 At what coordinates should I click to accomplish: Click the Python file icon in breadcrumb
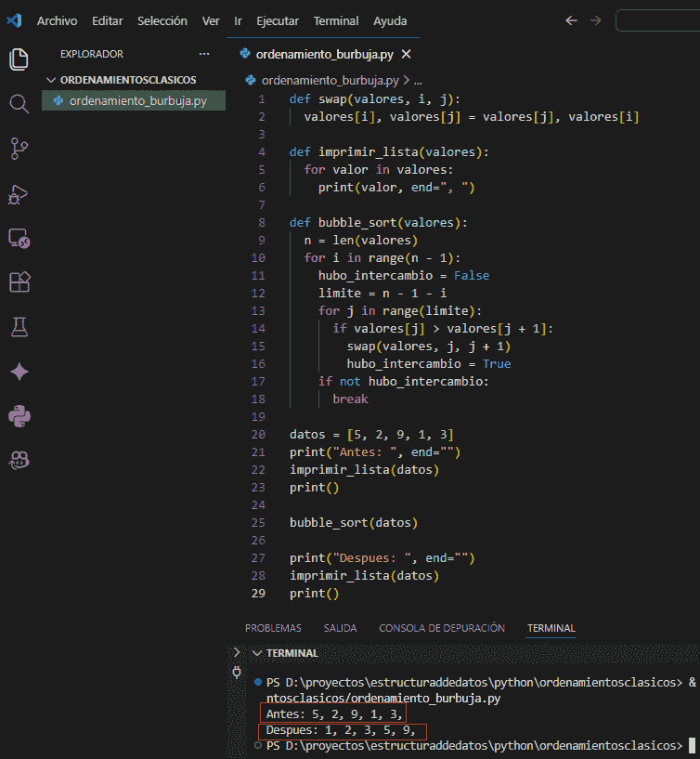pyautogui.click(x=251, y=80)
